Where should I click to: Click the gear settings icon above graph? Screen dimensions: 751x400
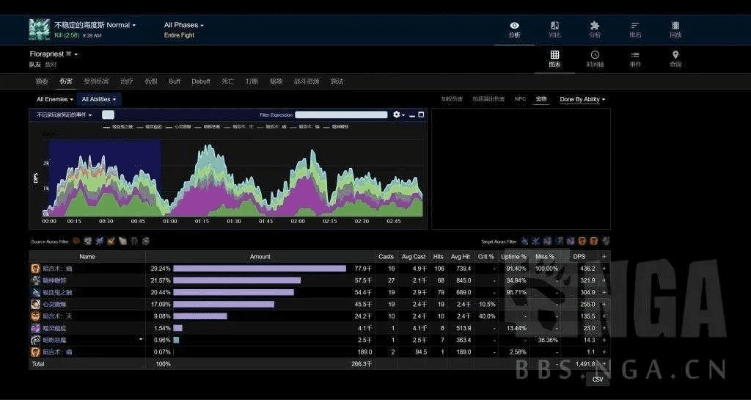[397, 115]
